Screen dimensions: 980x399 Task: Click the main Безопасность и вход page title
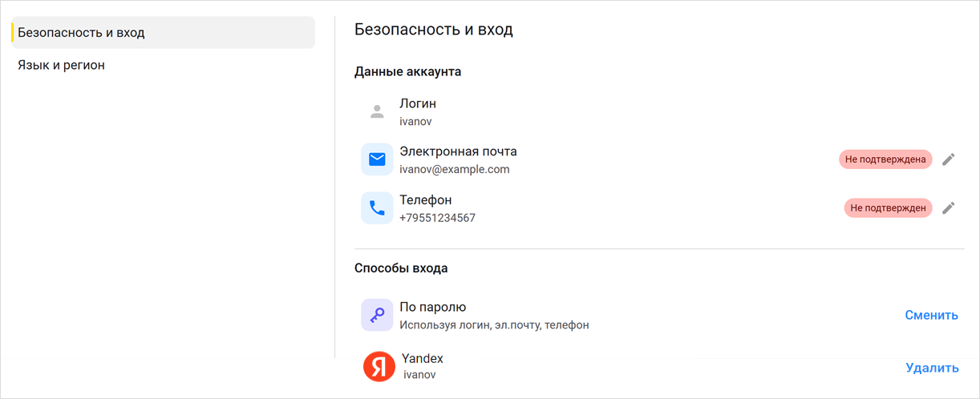click(434, 30)
